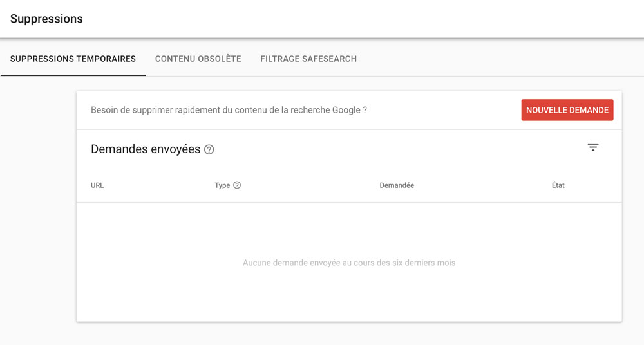Open the Filtrage SafeSearch tab
This screenshot has height=345, width=644.
[308, 59]
